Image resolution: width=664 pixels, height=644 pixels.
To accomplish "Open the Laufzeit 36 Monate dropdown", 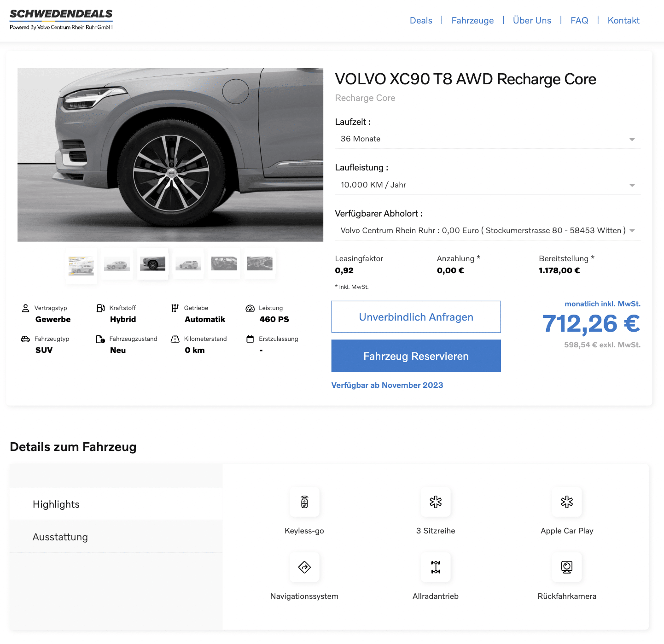I will coord(487,139).
